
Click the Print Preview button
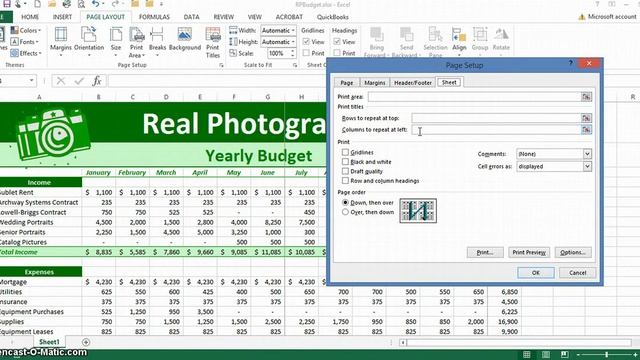click(529, 252)
